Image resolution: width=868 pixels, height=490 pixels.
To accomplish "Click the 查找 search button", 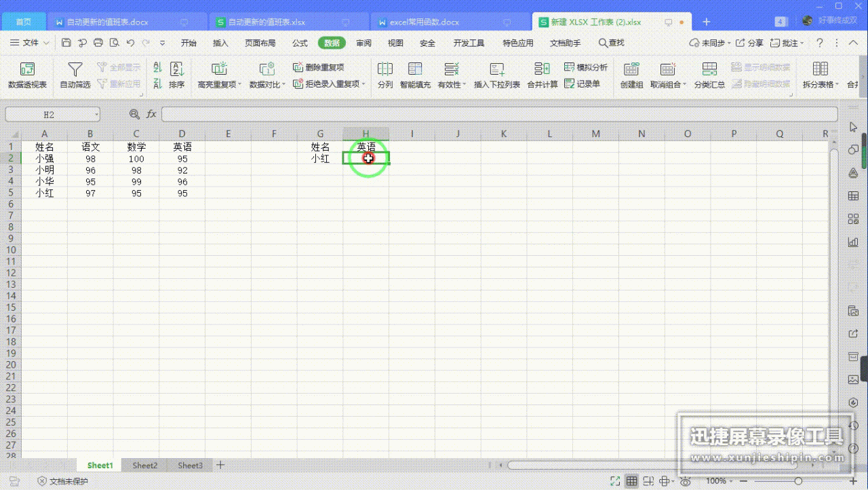I will [611, 43].
